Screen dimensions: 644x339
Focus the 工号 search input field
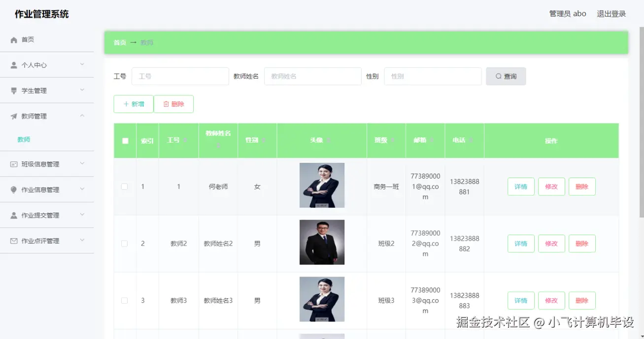[180, 76]
